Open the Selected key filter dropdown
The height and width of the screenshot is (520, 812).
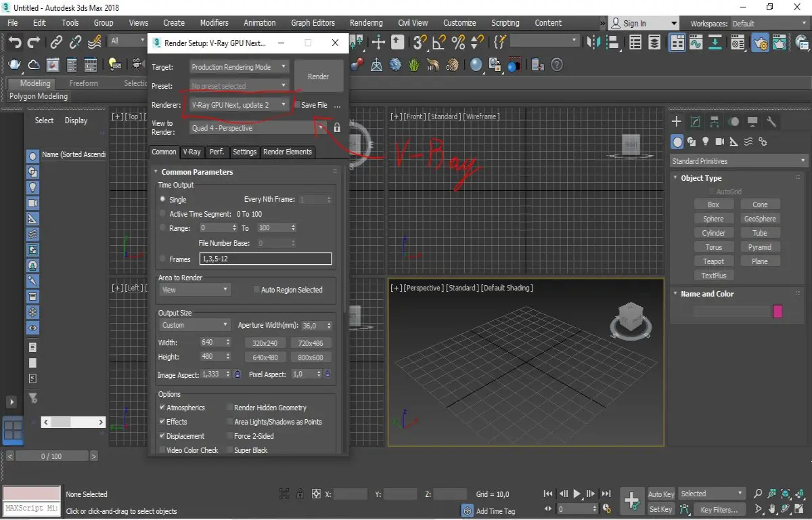pyautogui.click(x=712, y=494)
